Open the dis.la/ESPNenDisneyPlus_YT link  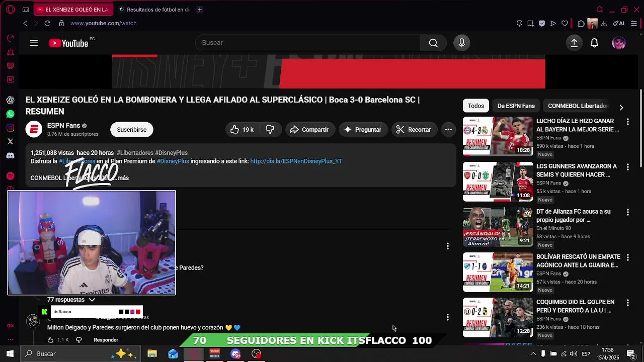(x=296, y=161)
